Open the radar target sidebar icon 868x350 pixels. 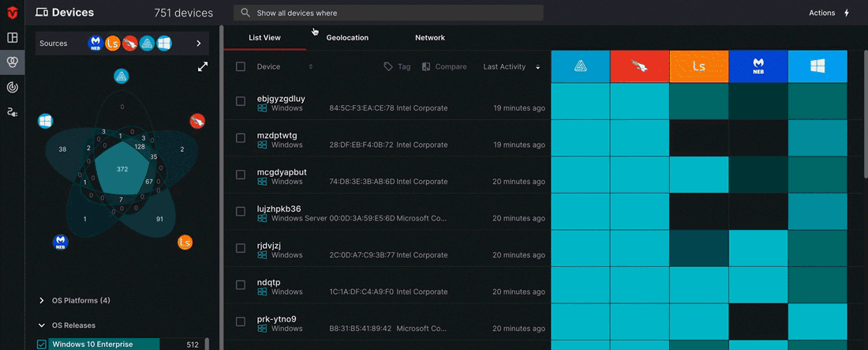point(12,87)
